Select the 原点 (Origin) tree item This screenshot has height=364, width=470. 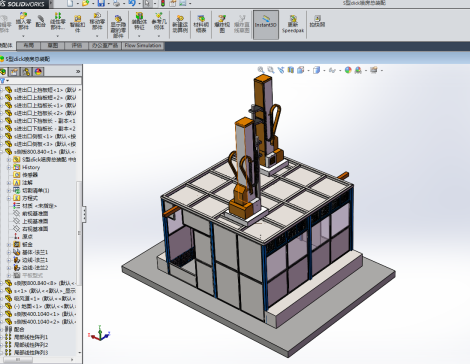(23, 237)
